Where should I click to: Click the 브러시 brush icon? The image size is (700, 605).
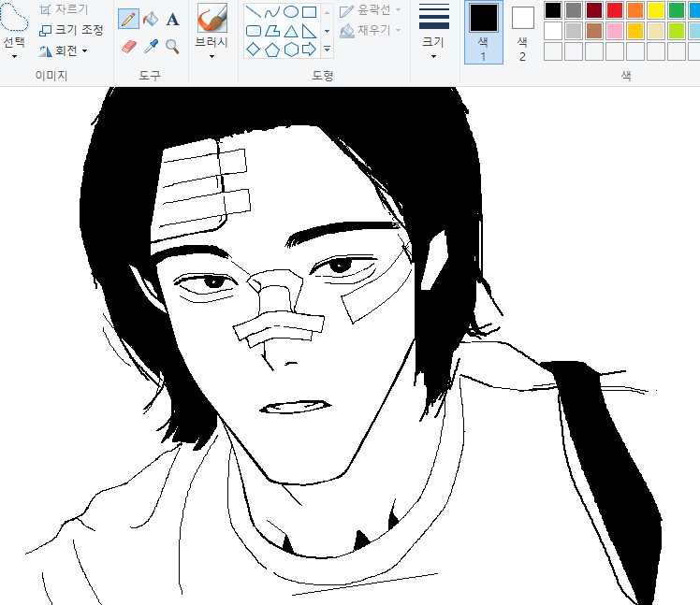click(212, 18)
